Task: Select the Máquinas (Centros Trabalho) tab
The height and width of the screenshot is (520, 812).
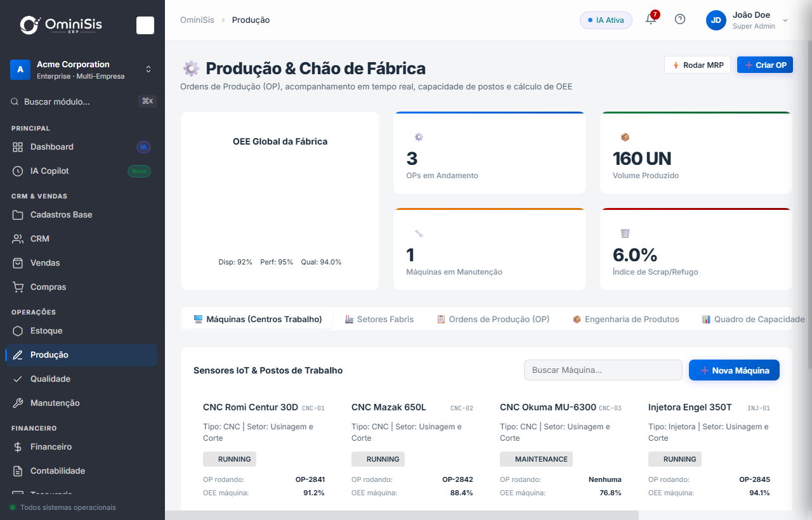Action: [x=258, y=320]
